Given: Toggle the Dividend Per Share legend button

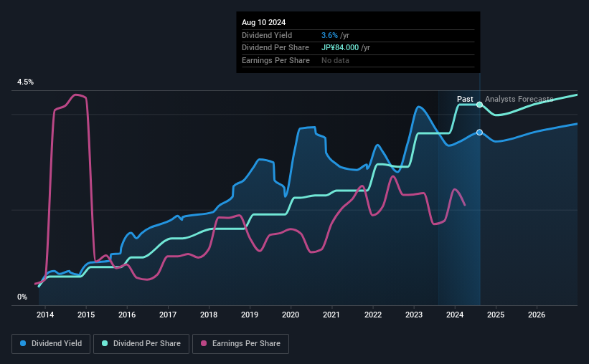Looking at the screenshot, I should (x=141, y=344).
